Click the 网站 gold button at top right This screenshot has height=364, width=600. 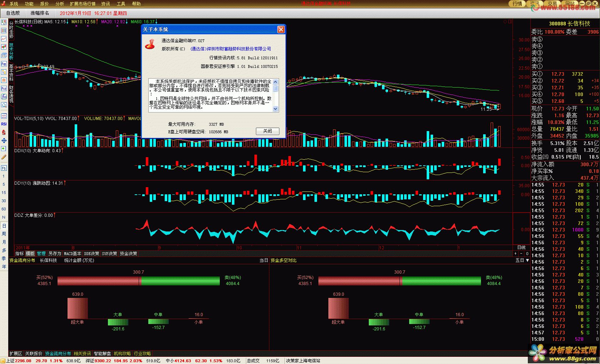(x=570, y=4)
